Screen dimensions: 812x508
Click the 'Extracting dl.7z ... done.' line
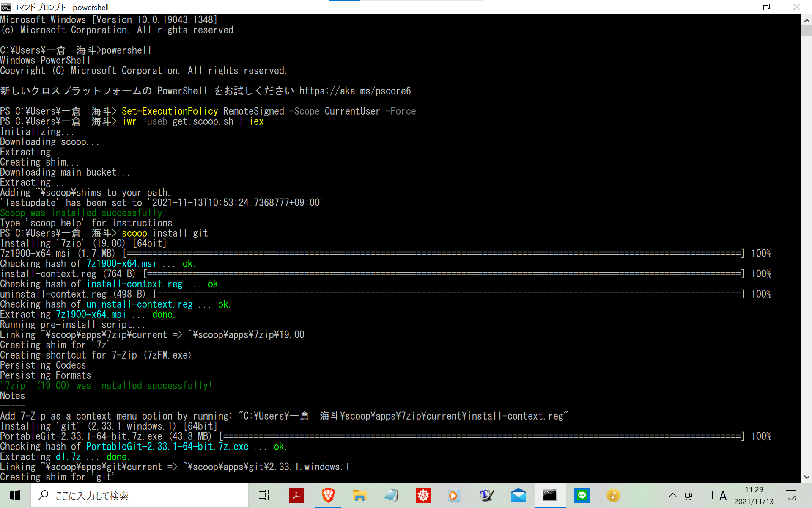point(65,457)
